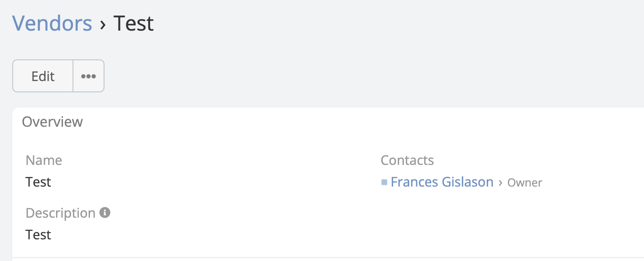This screenshot has height=261, width=644.
Task: Open the Vendors breadcrumb link
Action: [x=52, y=23]
